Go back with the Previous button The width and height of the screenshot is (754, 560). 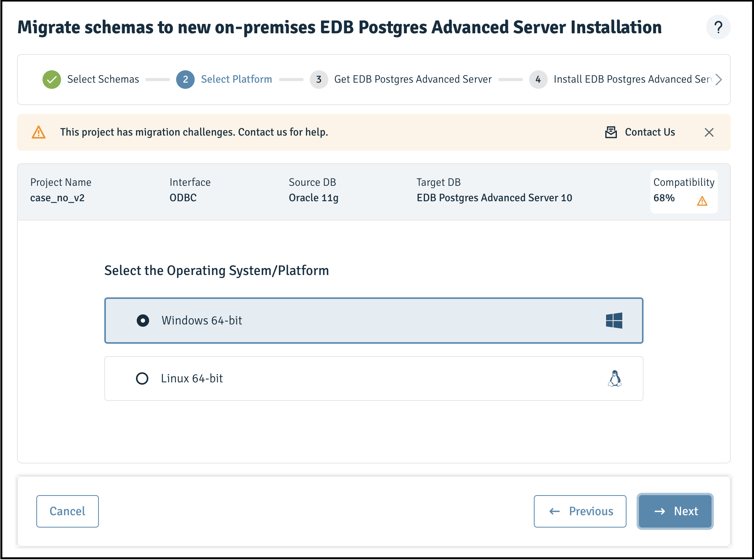tap(580, 511)
